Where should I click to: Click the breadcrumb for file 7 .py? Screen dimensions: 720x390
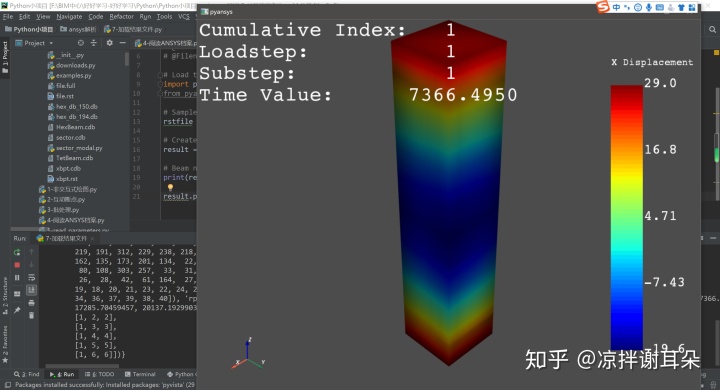[x=133, y=29]
